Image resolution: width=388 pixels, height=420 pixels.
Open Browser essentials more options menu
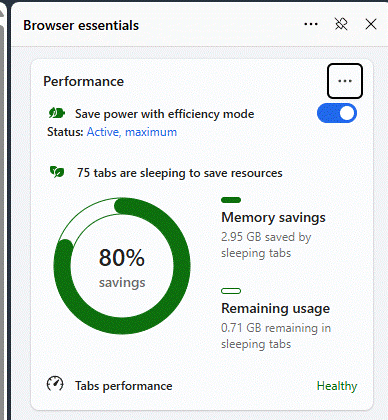311,24
